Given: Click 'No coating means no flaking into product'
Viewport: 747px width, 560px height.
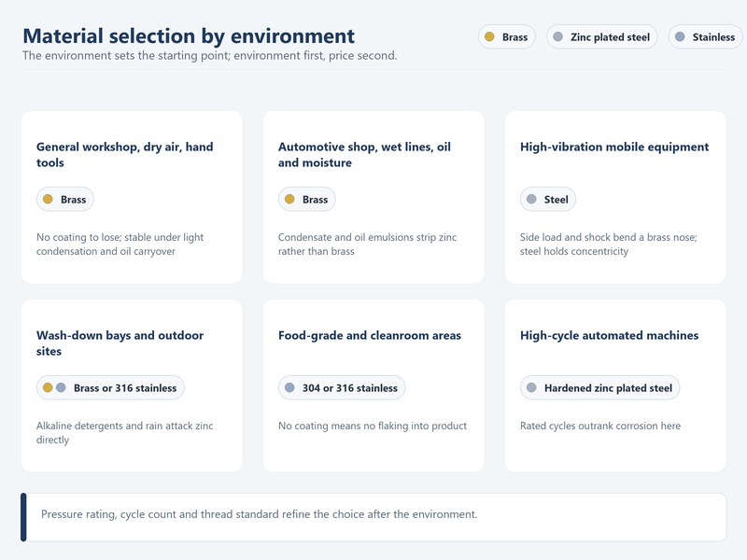Looking at the screenshot, I should tap(373, 426).
